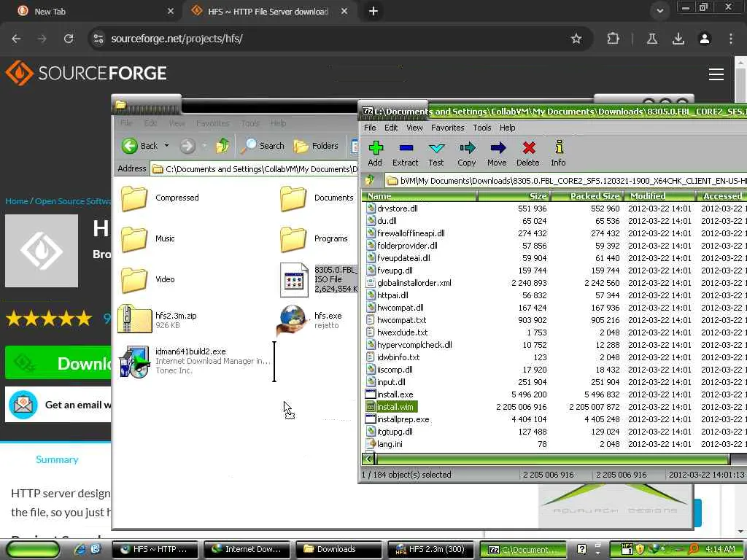
Task: Open Search in Explorer toolbar
Action: (x=262, y=146)
